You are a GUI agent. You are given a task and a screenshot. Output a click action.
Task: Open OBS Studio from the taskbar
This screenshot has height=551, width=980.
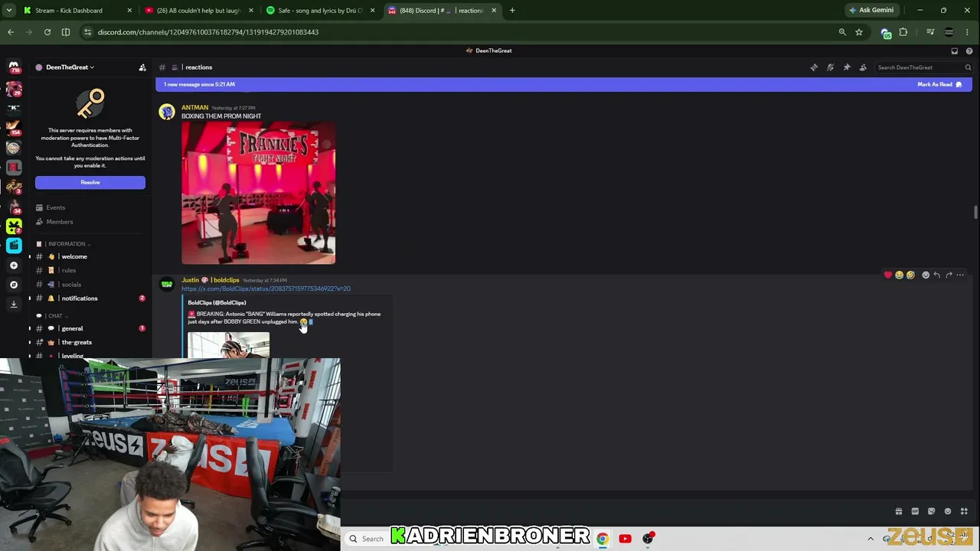[648, 539]
